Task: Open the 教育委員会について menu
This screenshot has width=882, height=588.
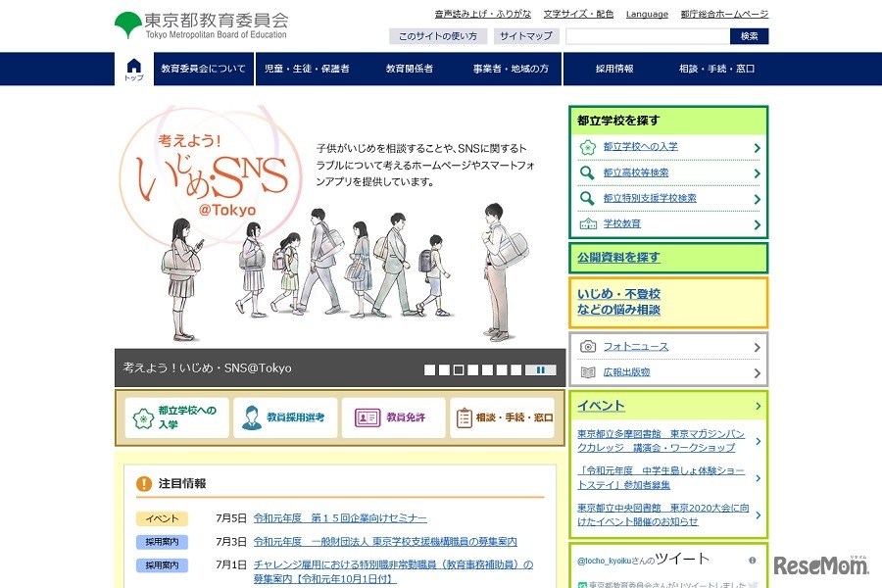Action: click(x=203, y=69)
